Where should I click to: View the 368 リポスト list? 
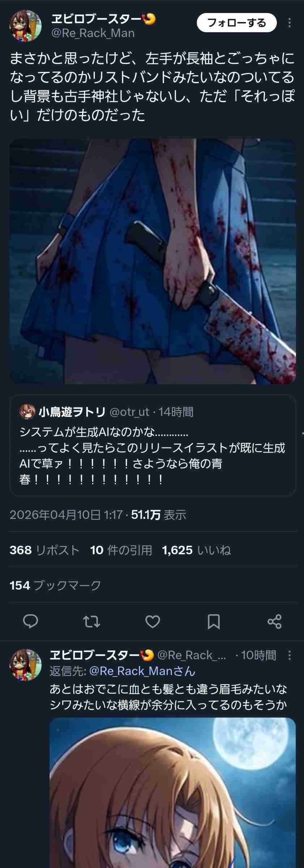click(x=44, y=550)
